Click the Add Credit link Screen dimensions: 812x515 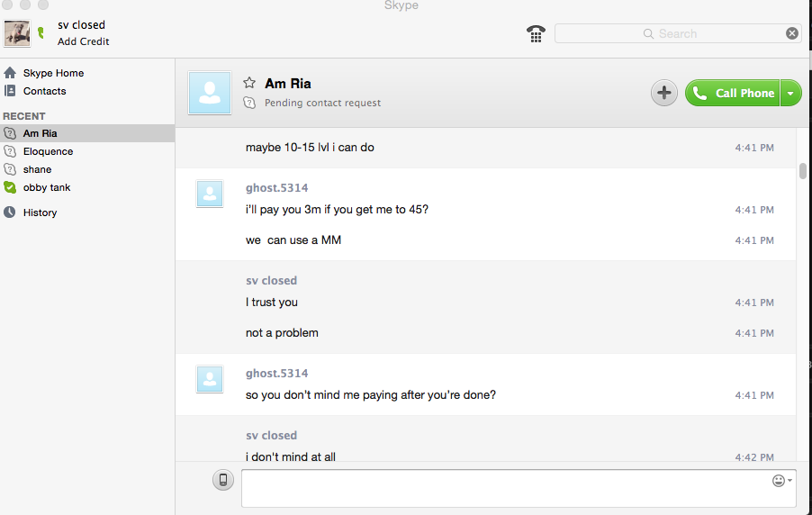[84, 41]
